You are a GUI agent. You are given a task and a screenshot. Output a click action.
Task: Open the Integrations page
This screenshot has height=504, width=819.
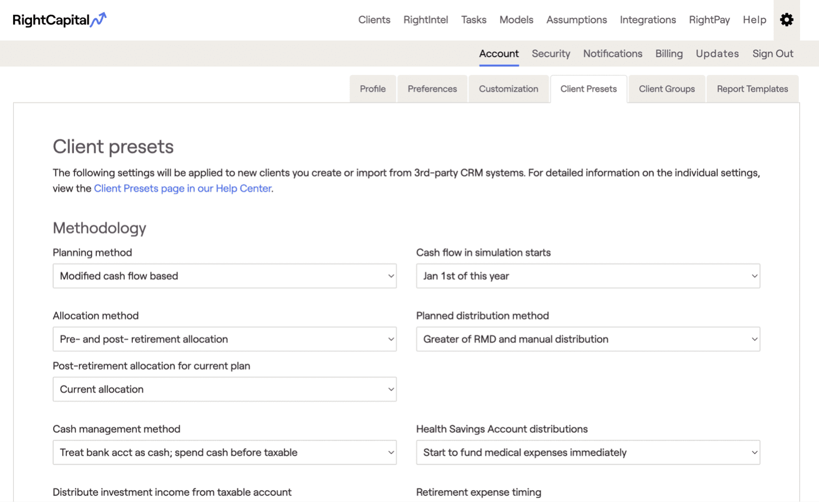tap(648, 20)
